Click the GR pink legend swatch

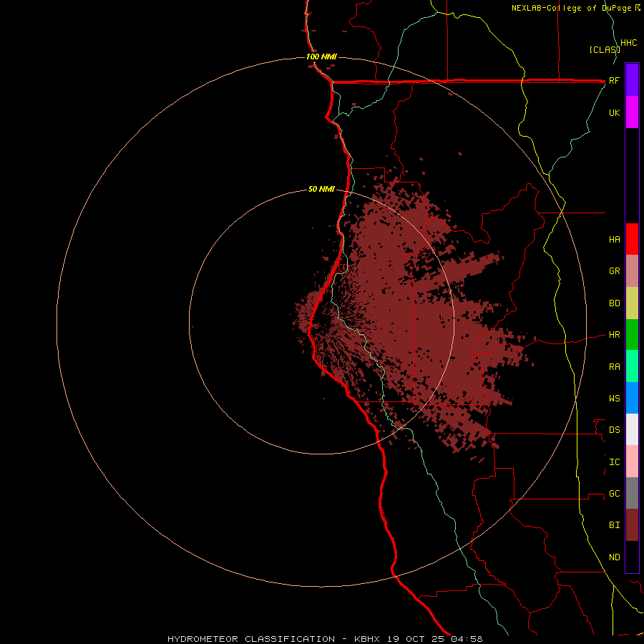pyautogui.click(x=632, y=271)
